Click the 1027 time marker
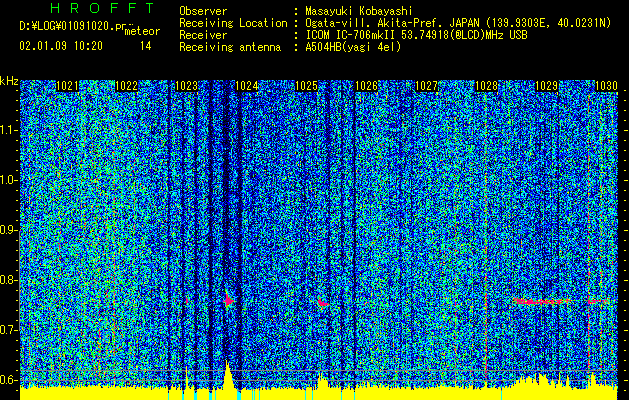The image size is (629, 400). tap(426, 86)
